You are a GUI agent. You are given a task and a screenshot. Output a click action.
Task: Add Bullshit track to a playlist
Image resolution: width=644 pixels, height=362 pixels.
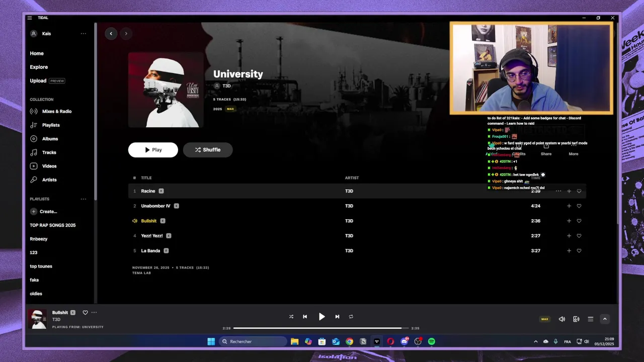[x=569, y=221]
